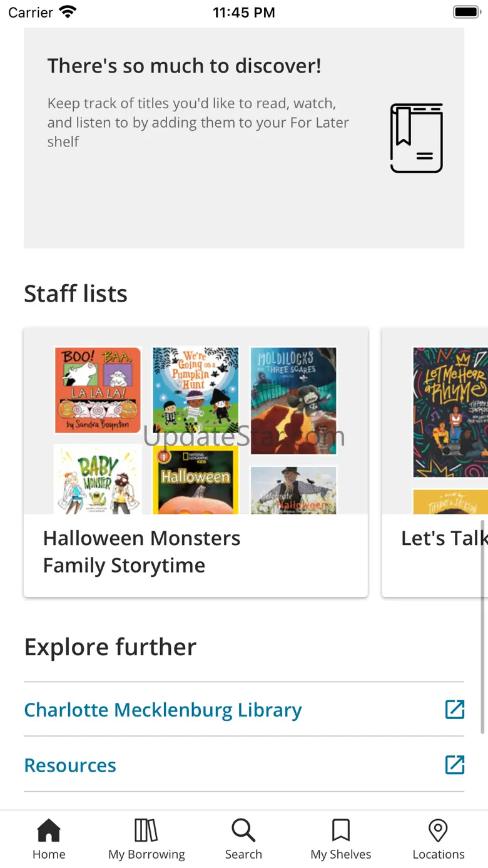488x868 pixels.
Task: Tap the Home house icon
Action: 49,831
